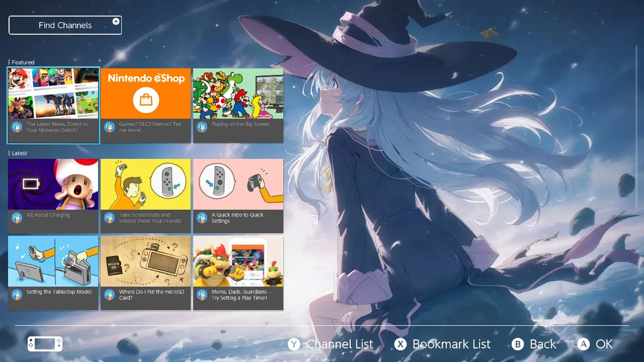The height and width of the screenshot is (362, 644).
Task: Open A Quick Intro to Quick Settings
Action: point(238,196)
